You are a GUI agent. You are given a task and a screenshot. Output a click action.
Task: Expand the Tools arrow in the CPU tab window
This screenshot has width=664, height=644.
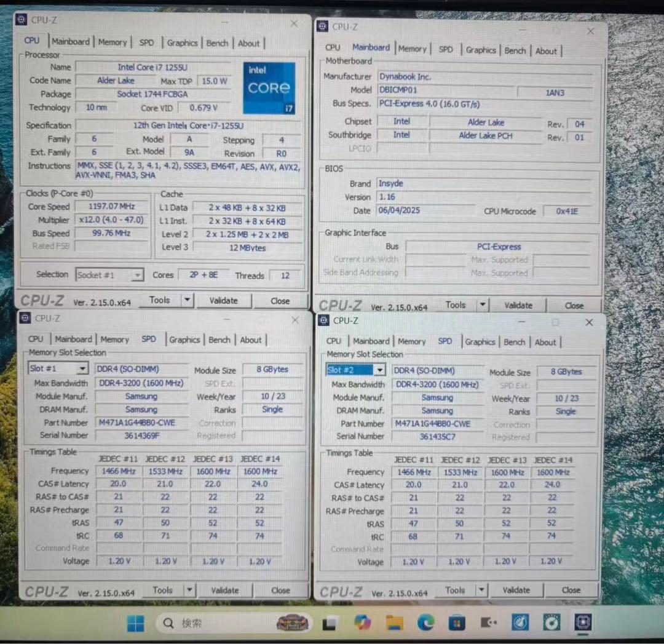point(187,300)
